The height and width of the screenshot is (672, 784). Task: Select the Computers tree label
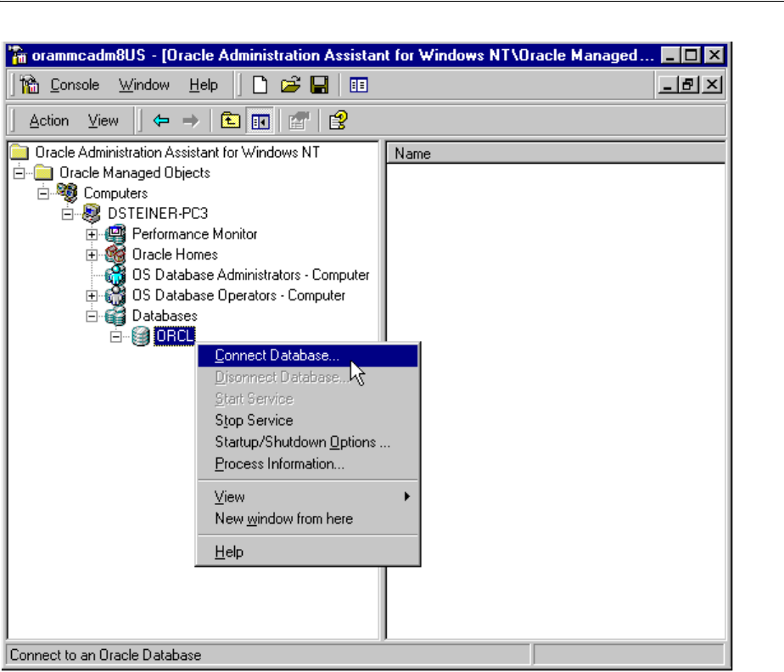[115, 193]
